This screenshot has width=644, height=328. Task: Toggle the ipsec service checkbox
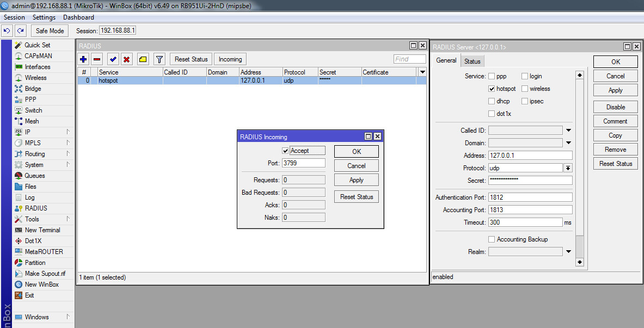(525, 101)
